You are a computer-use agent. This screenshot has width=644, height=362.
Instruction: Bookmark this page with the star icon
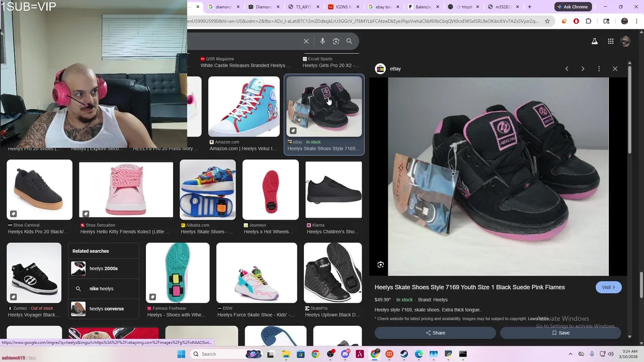pos(547,21)
